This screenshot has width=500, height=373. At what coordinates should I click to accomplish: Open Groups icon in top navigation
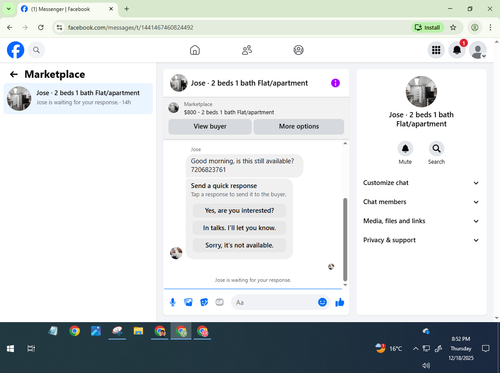(298, 50)
